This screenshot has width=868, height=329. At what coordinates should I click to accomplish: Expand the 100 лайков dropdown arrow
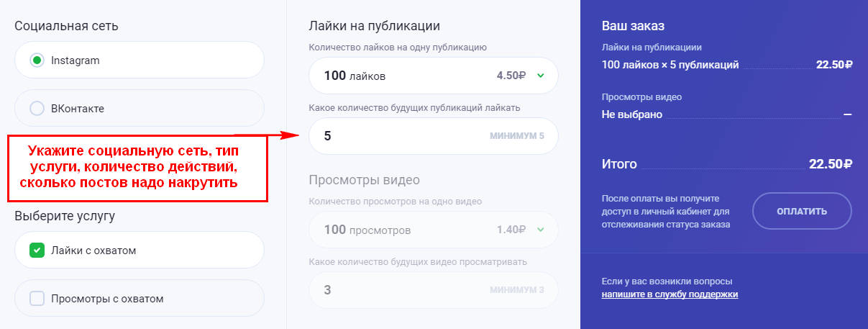coord(541,75)
